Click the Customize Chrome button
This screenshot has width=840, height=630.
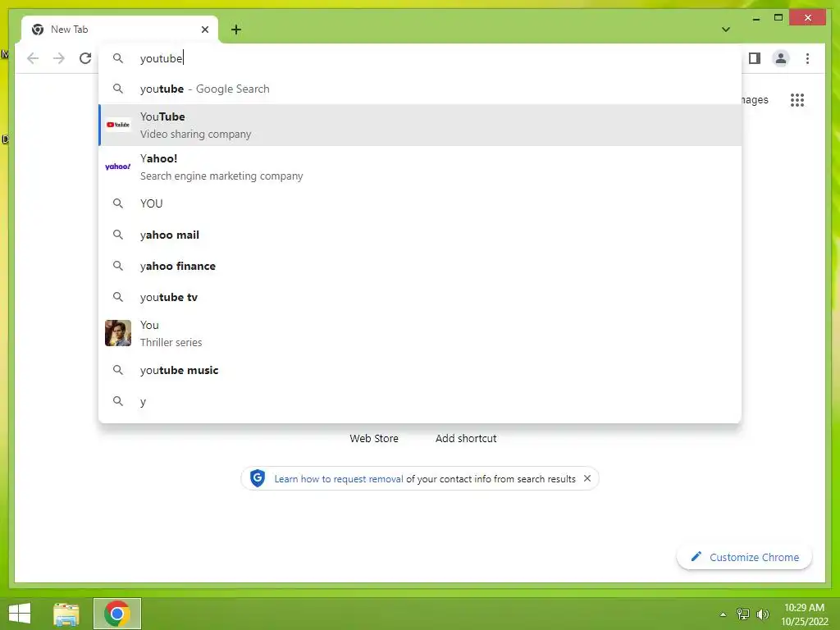744,557
